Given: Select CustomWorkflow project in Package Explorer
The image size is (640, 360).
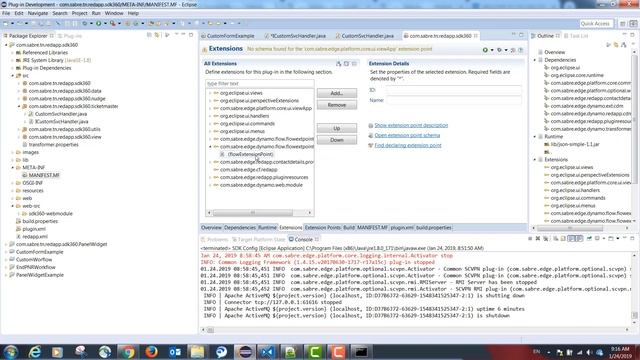Looking at the screenshot, I should [x=34, y=260].
